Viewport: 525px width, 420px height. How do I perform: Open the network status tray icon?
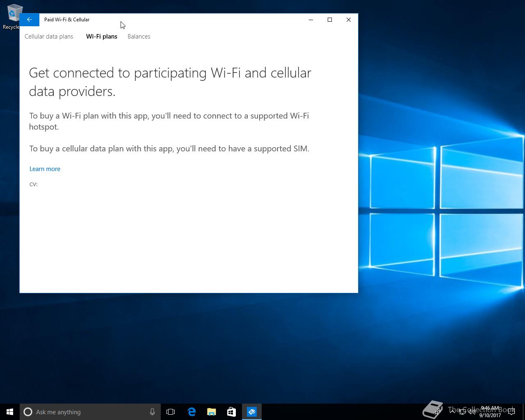pos(462,412)
